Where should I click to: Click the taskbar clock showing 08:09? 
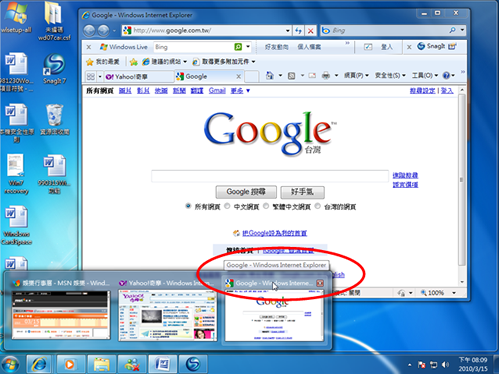473,364
